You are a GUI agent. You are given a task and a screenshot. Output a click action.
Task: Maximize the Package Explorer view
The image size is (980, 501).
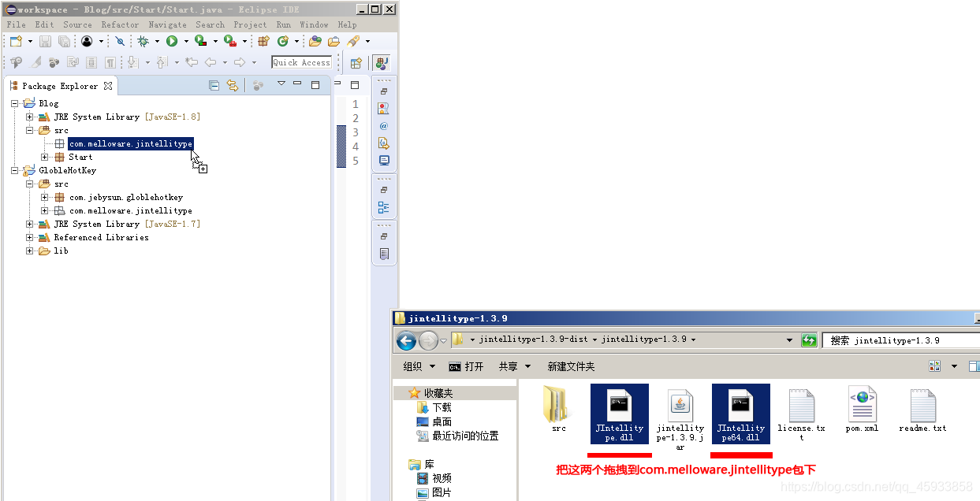tap(315, 84)
